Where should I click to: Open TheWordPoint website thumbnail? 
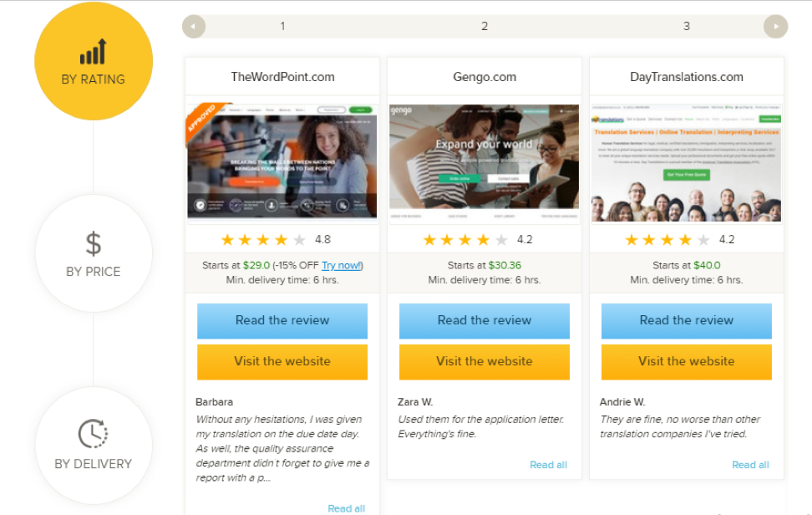tap(282, 161)
